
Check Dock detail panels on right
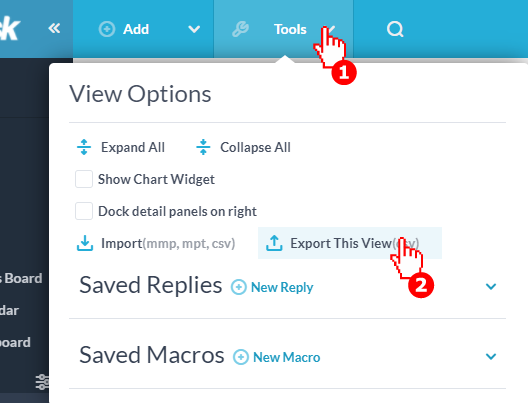coord(84,211)
